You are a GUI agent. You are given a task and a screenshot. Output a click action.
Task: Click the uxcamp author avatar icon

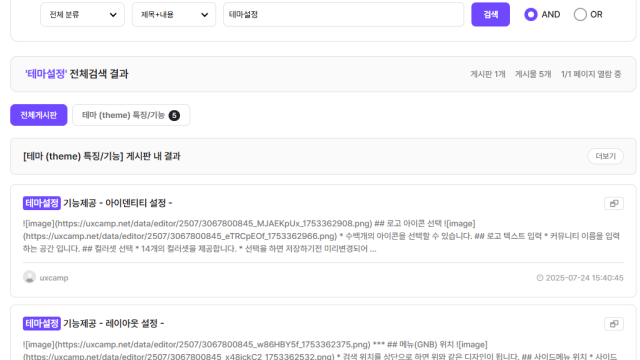pyautogui.click(x=29, y=277)
